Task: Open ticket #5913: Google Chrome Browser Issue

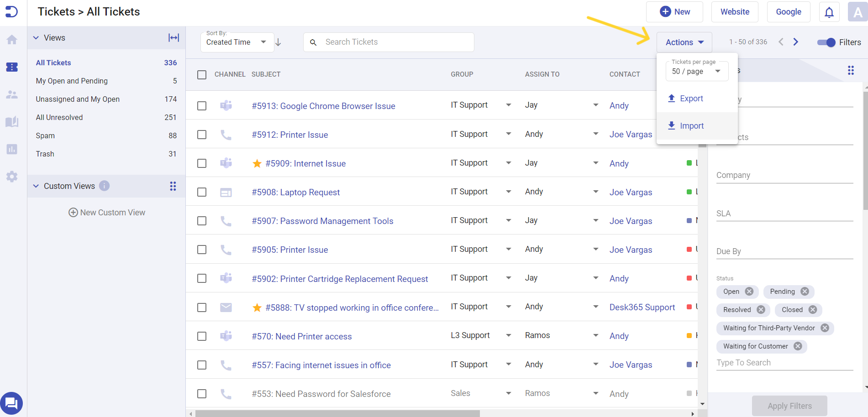Action: click(x=323, y=106)
